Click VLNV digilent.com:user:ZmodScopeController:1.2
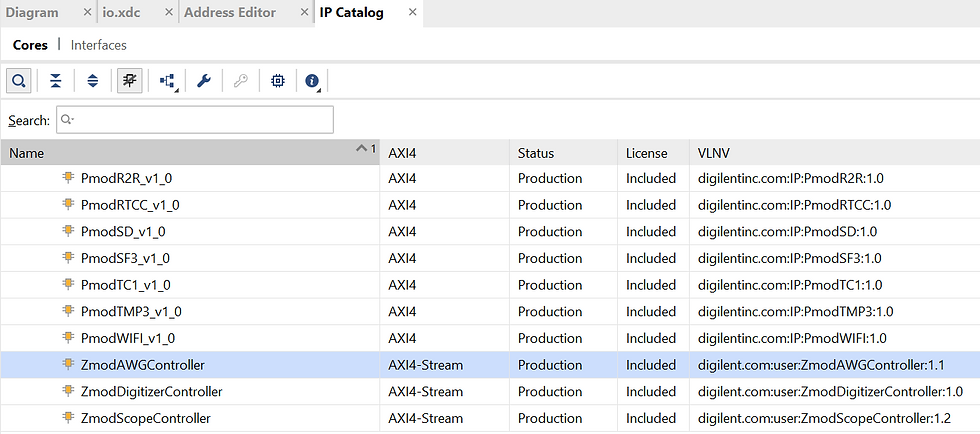Viewport: 980px width, 434px height. coord(824,418)
